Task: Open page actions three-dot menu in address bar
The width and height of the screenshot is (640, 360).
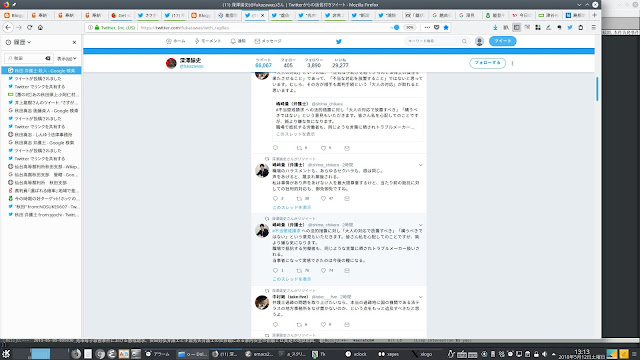Action: [x=427, y=27]
